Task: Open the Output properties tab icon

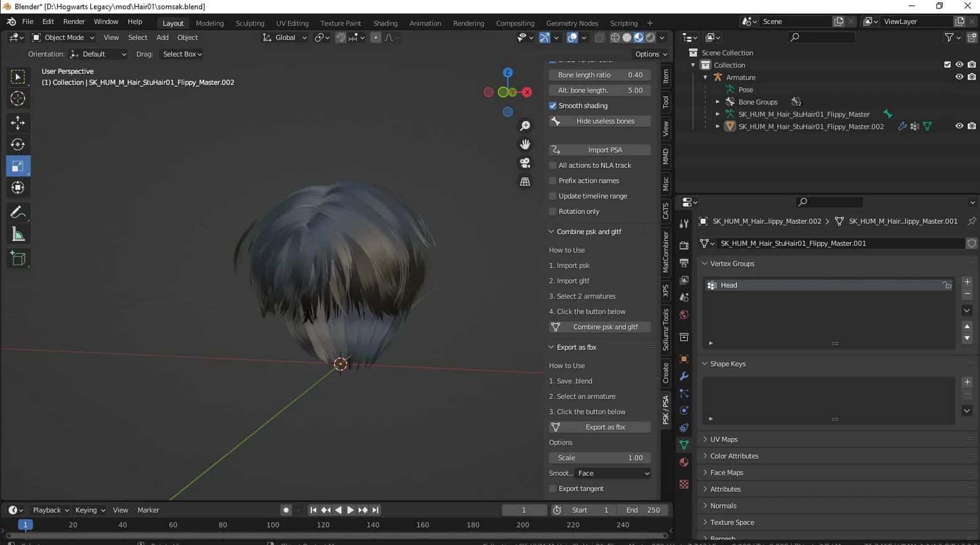Action: pos(684,263)
